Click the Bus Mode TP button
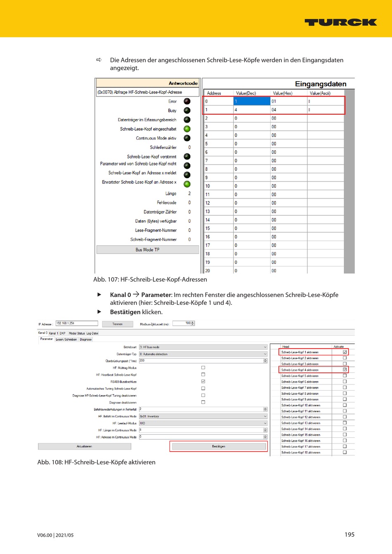The image size is (392, 554). point(147,250)
